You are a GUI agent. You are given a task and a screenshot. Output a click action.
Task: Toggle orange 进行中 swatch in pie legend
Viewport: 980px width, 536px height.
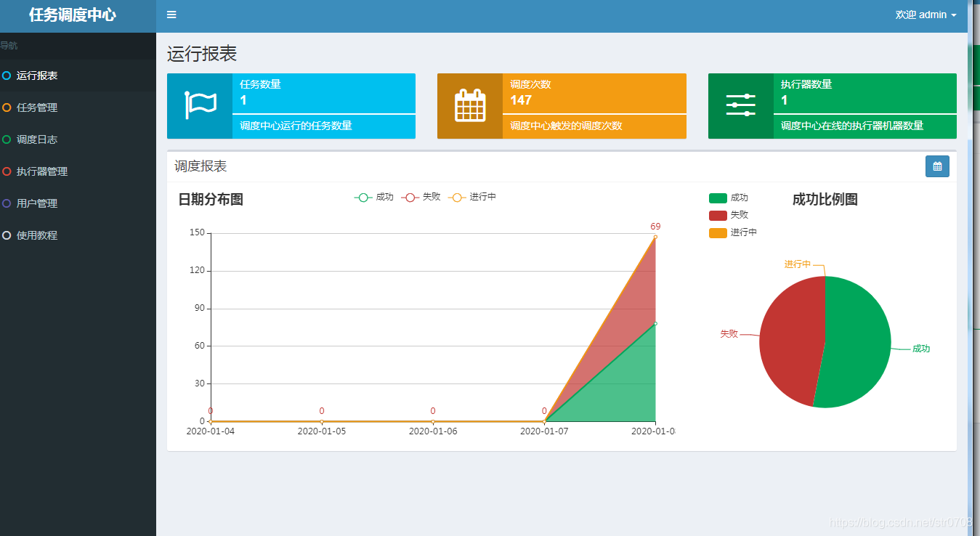click(718, 232)
